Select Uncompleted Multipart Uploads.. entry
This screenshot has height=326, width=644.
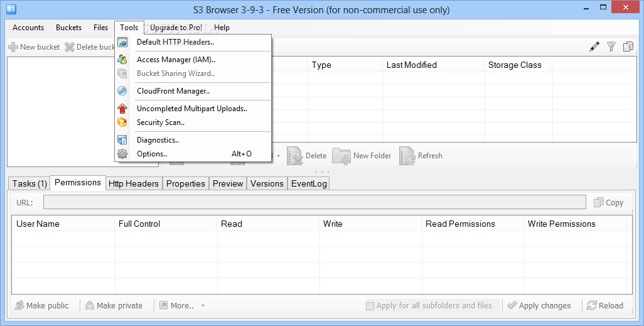tap(193, 109)
